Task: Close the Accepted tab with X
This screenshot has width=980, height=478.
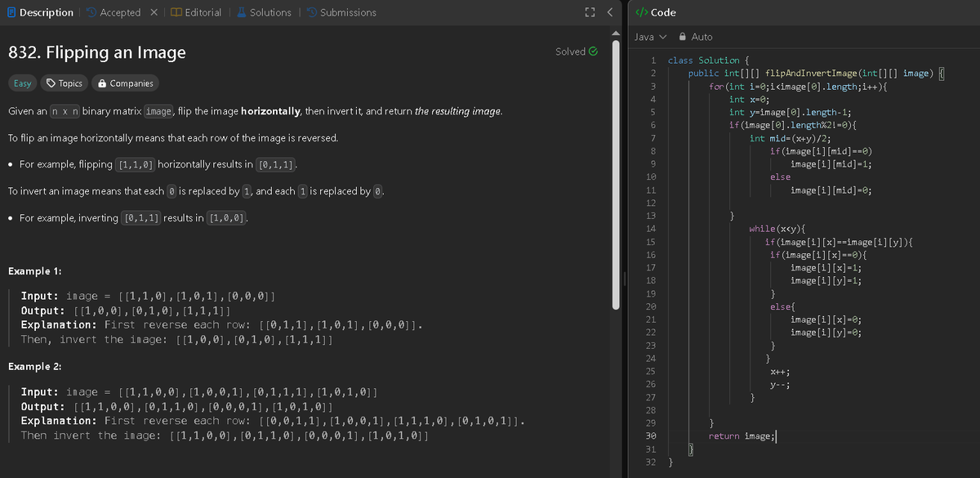Action: pos(154,12)
